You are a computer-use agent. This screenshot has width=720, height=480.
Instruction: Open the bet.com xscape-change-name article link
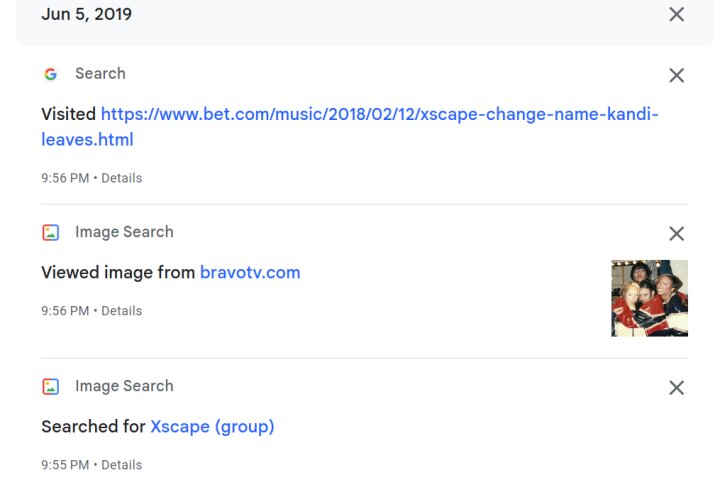(350, 126)
